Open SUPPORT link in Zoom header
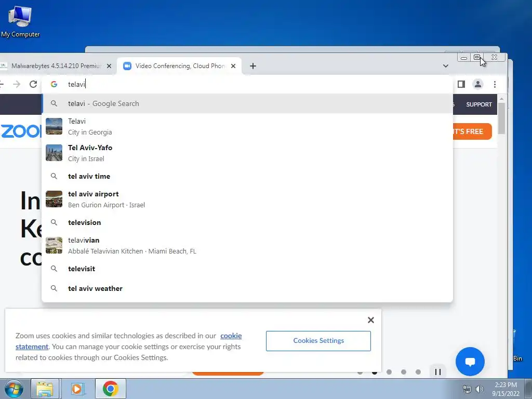Viewport: 532px width, 399px height. click(478, 104)
